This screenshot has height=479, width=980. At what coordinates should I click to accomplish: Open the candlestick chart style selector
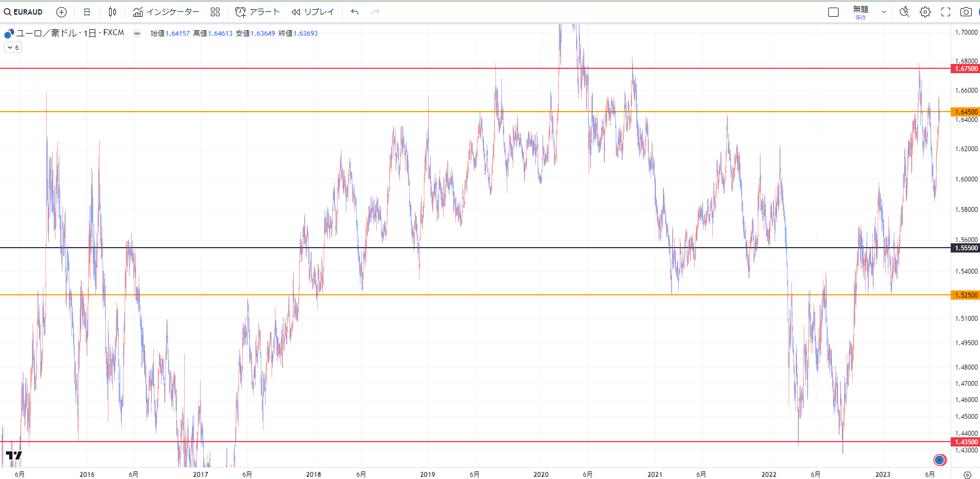112,12
